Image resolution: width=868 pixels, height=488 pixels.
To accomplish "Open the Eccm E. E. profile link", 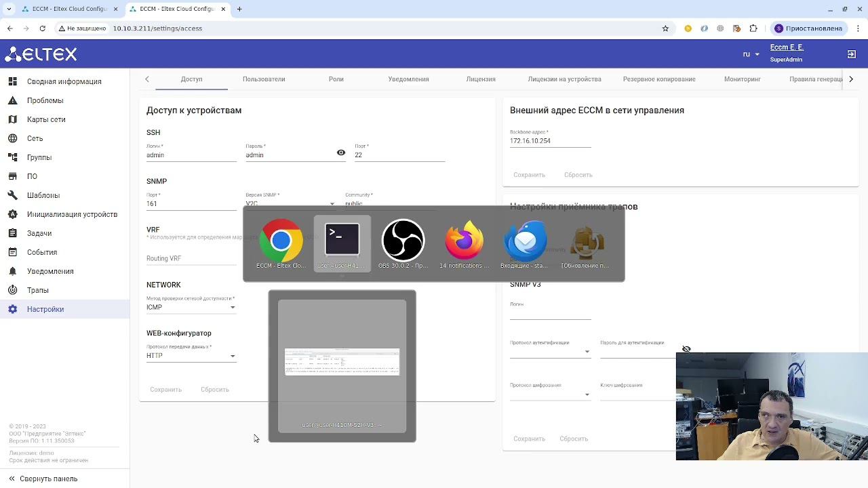I will [787, 47].
